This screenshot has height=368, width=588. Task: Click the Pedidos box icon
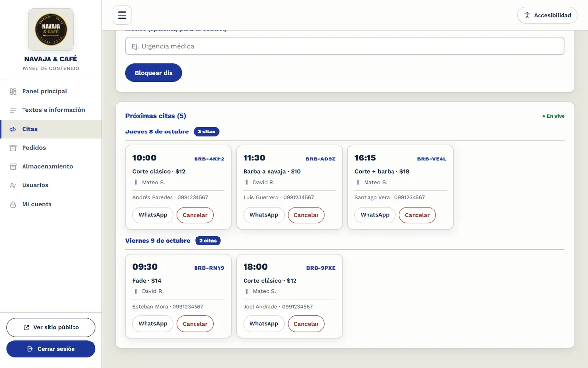point(13,148)
